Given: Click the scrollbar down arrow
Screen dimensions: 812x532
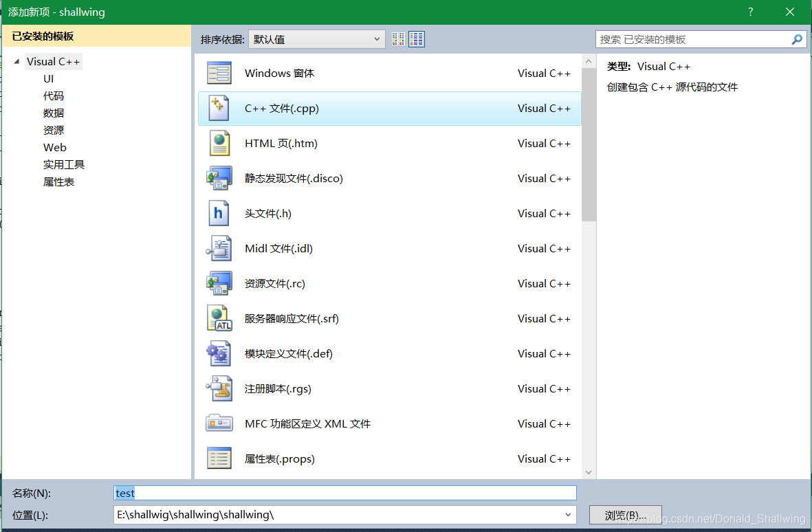Looking at the screenshot, I should [589, 472].
